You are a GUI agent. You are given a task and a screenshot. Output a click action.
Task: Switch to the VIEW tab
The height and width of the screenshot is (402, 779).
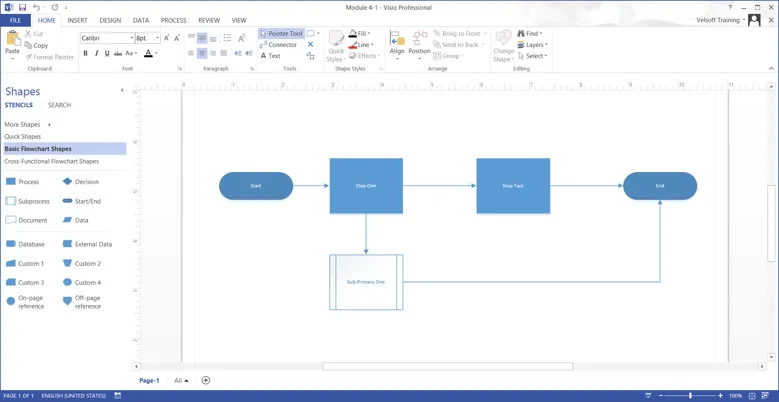click(x=239, y=20)
